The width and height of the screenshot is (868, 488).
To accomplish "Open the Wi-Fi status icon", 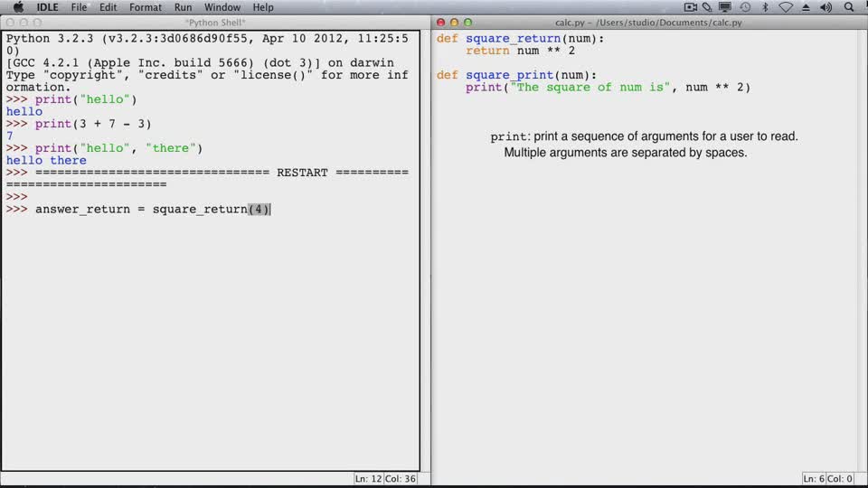I will point(786,7).
